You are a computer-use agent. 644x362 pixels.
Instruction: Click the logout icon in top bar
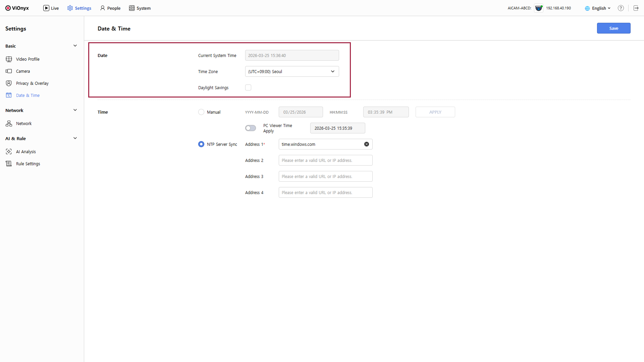tap(636, 8)
